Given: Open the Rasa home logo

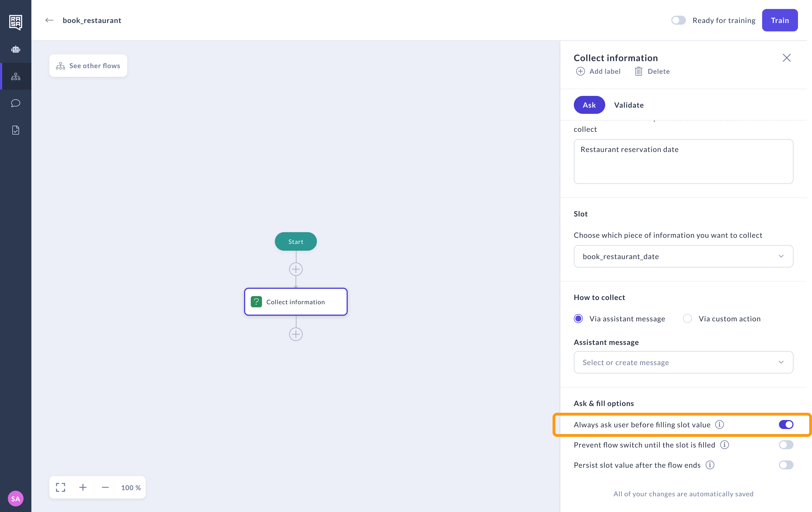Looking at the screenshot, I should (x=15, y=22).
